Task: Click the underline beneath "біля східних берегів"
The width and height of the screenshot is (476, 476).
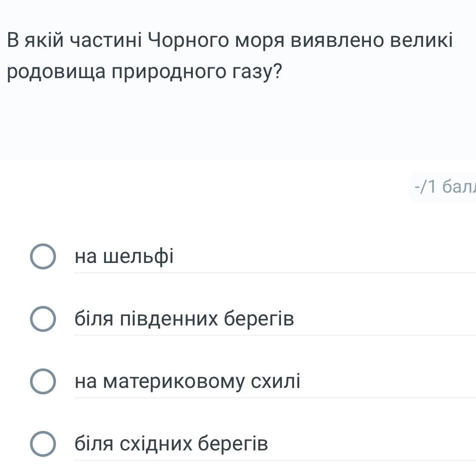Action: (274, 460)
